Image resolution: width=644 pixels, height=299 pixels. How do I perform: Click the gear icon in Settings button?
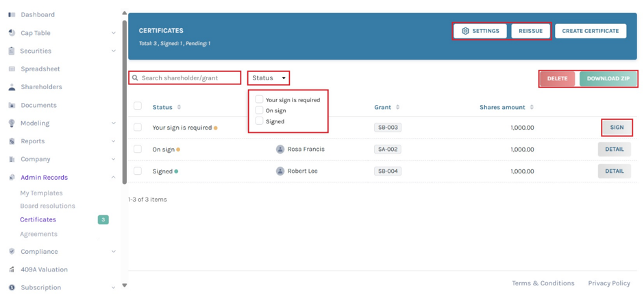pos(465,31)
